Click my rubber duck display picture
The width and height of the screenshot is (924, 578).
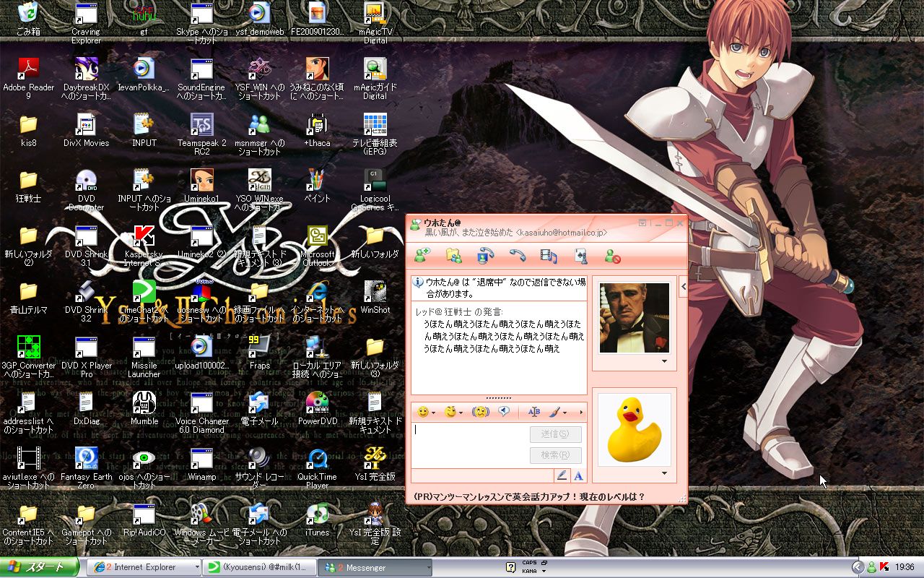coord(635,429)
